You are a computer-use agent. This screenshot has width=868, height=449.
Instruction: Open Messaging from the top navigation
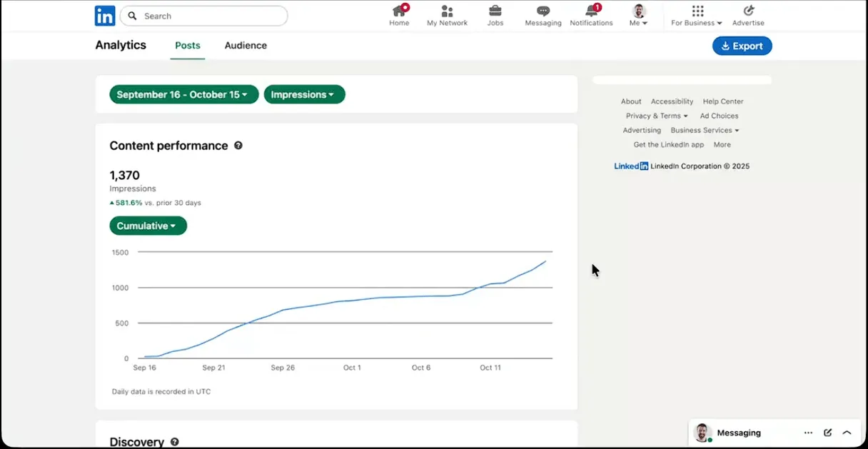pyautogui.click(x=542, y=13)
